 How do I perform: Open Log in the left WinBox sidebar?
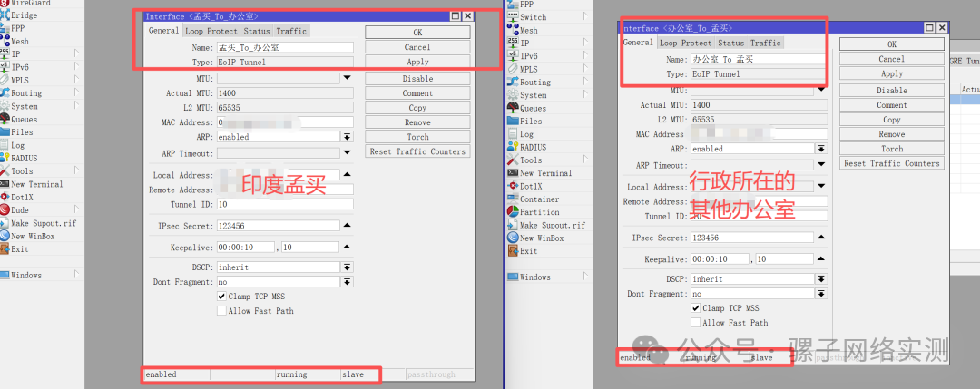(17, 145)
